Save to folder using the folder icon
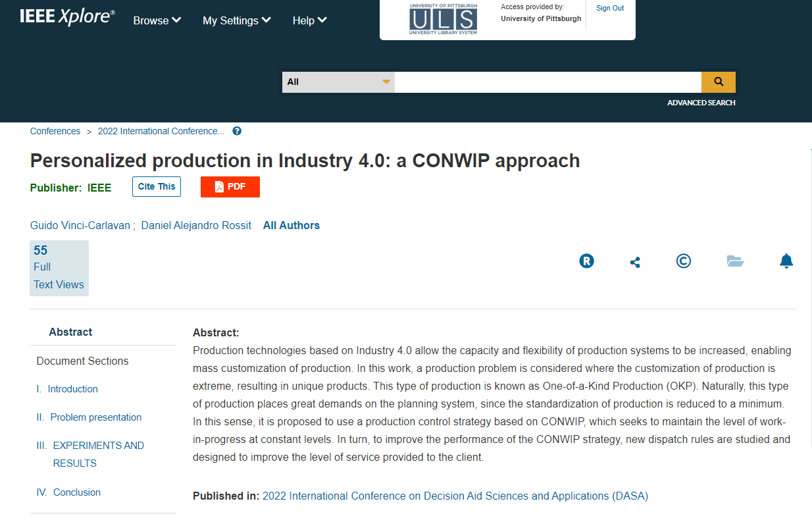 [x=735, y=261]
